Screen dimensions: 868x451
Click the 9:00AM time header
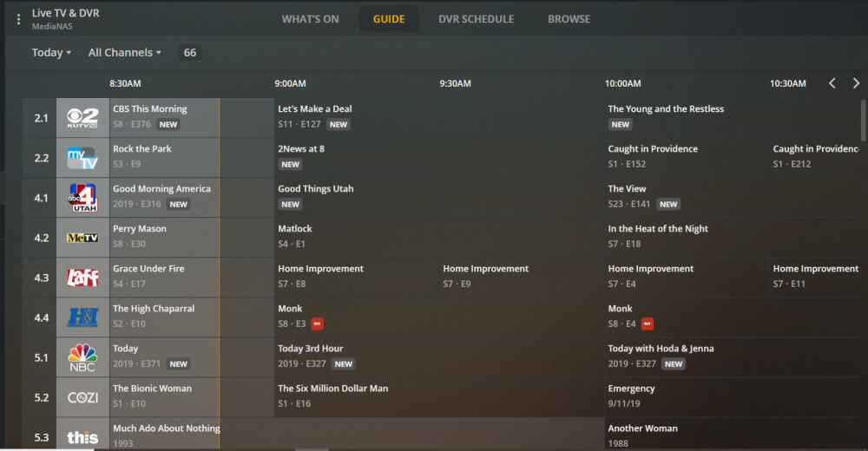coord(290,83)
